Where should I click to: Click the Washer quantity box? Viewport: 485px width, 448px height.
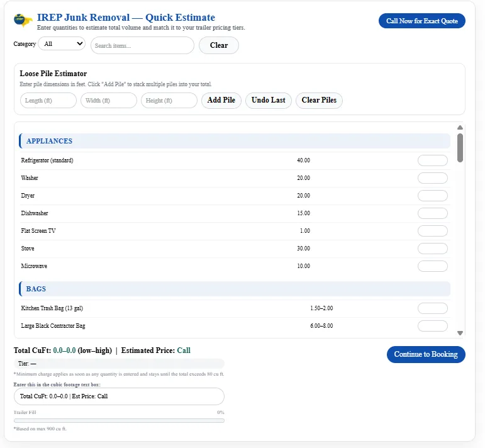[x=432, y=178]
